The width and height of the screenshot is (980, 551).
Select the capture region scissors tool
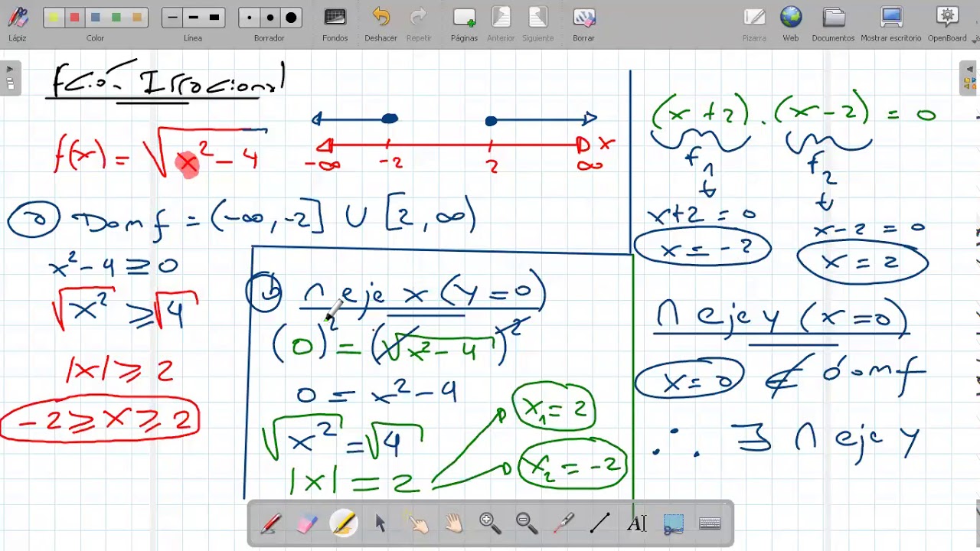[674, 523]
